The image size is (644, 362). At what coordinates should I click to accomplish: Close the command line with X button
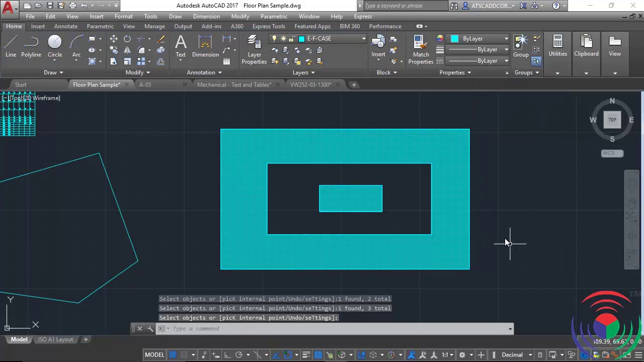pos(139,329)
